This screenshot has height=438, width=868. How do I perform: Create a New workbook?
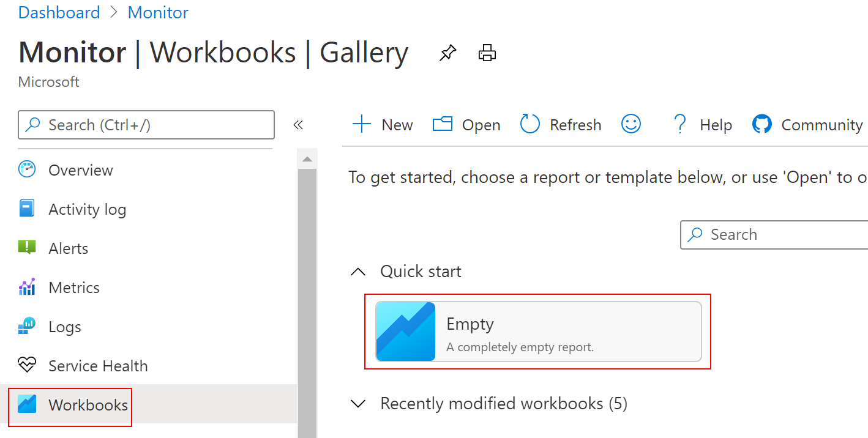click(x=383, y=125)
